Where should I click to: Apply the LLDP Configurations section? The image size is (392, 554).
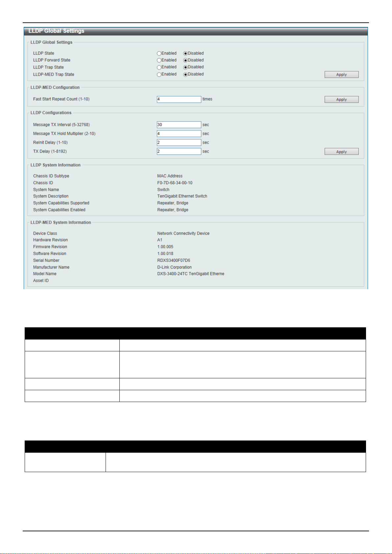pos(341,152)
